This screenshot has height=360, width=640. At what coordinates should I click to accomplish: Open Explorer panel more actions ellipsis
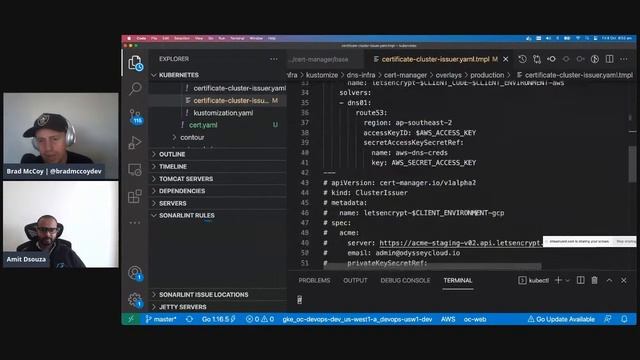coord(273,59)
